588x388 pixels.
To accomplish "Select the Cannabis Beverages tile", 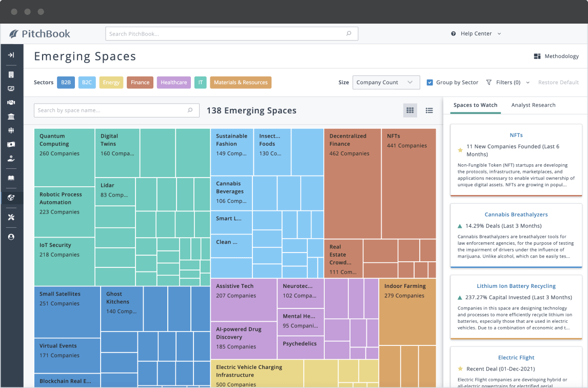I will pyautogui.click(x=231, y=193).
